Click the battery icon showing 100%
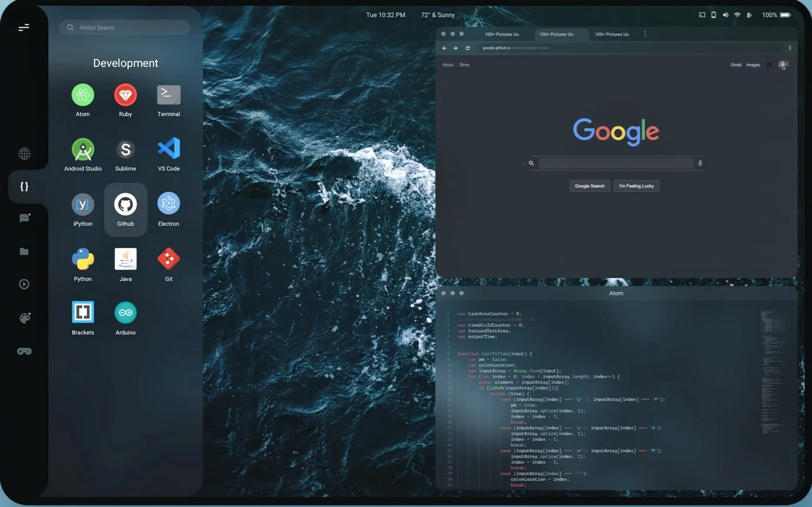This screenshot has height=507, width=812. pyautogui.click(x=786, y=15)
